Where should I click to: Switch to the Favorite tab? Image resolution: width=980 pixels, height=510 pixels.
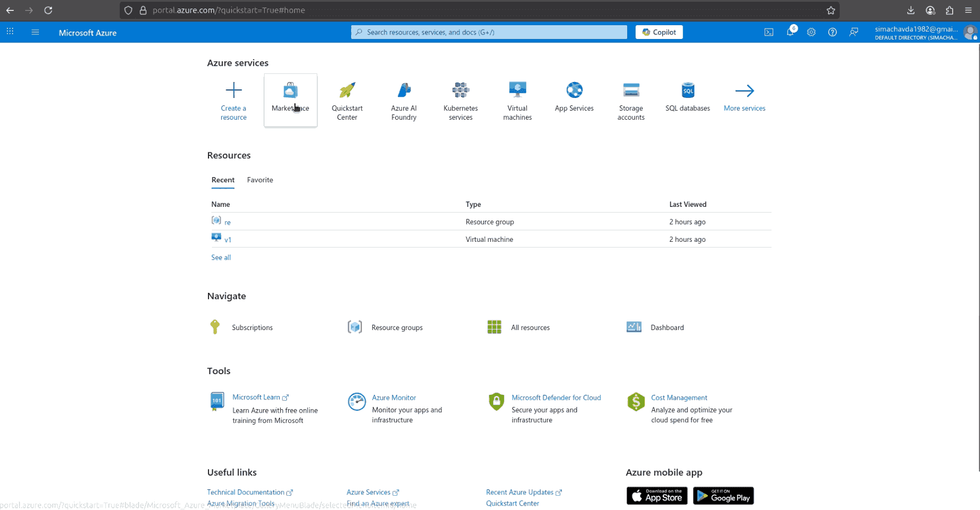point(260,180)
